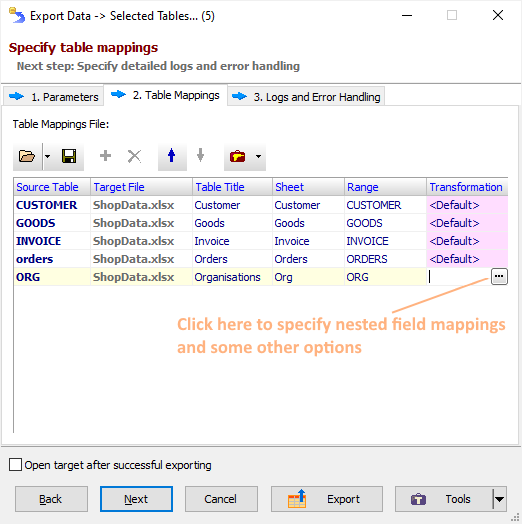Select the orders source table cell

52,259
